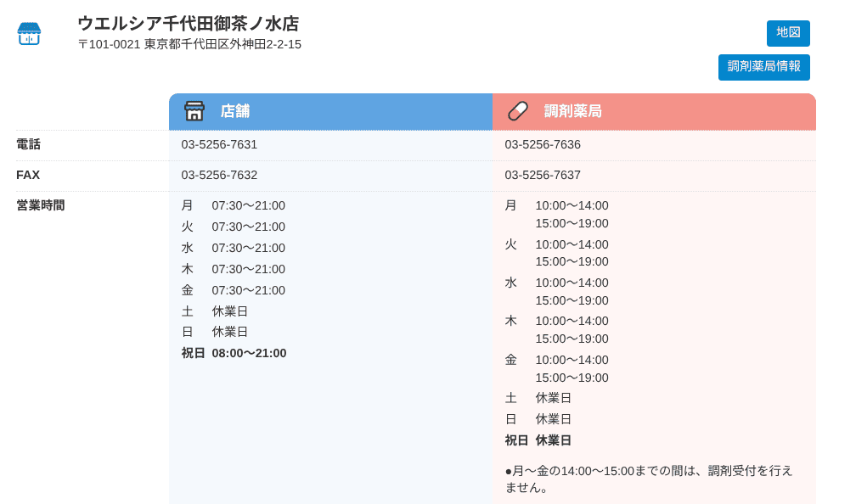Click the store FAX number 03-5256-7632
This screenshot has width=856, height=504.
tap(219, 176)
